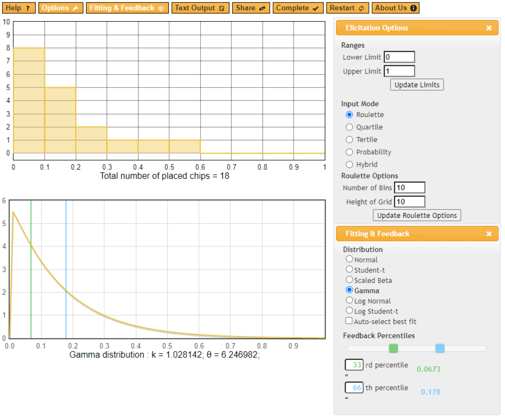505x420 pixels.
Task: Show the Text Output panel
Action: click(x=200, y=8)
